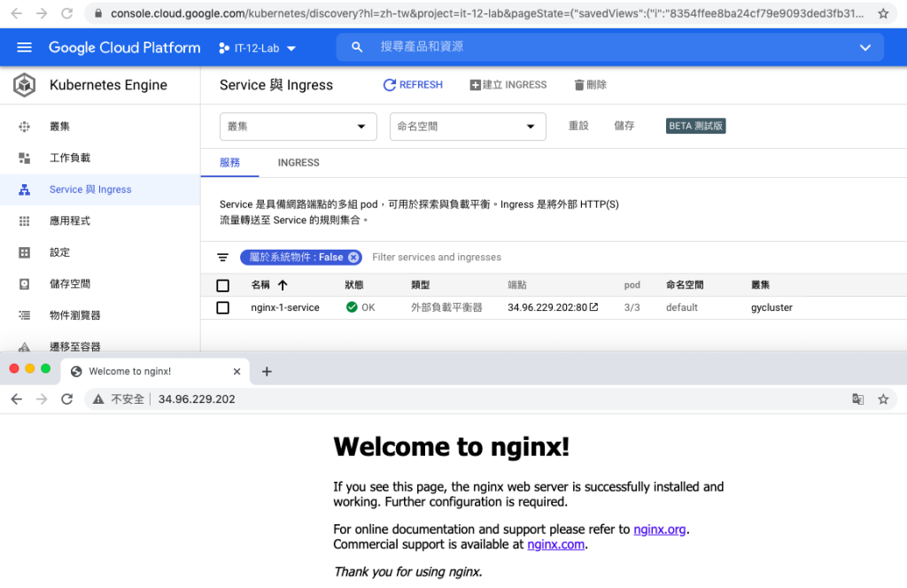Open 叢集 in the sidebar menu
The height and width of the screenshot is (588, 907).
[x=59, y=127]
